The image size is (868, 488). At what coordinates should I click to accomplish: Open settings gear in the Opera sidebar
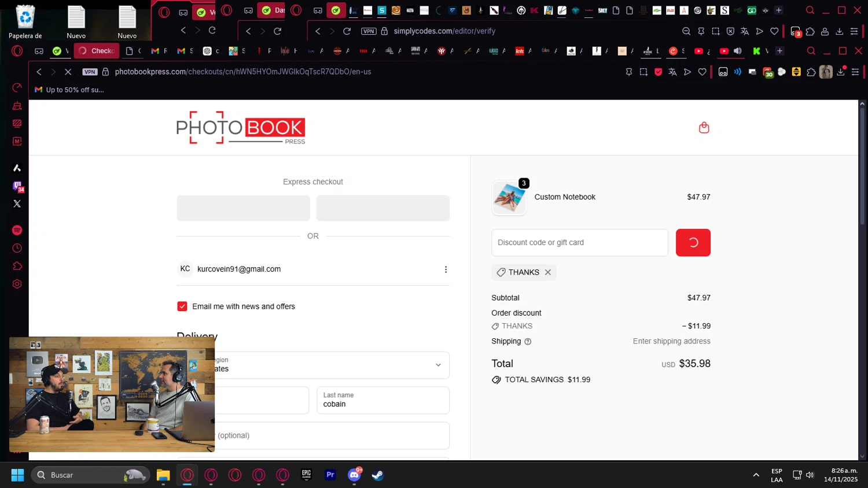(x=17, y=284)
